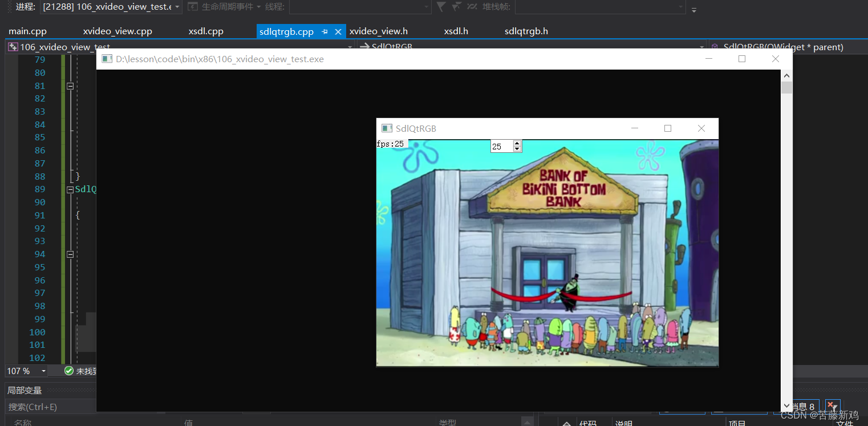Click the 类型 column header in locals
The width and height of the screenshot is (868, 426).
pyautogui.click(x=448, y=423)
